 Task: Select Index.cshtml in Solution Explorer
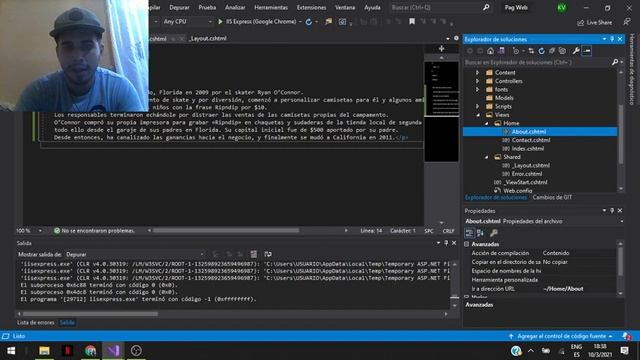[528, 149]
